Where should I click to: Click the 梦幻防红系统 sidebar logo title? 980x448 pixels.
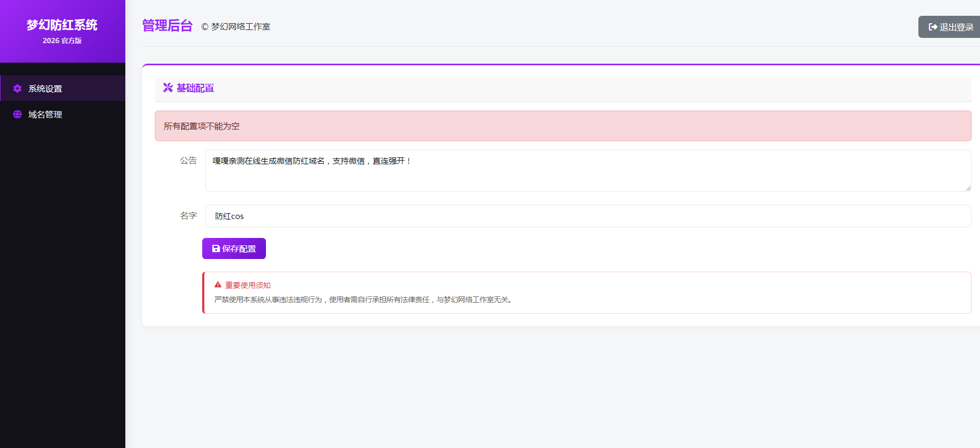pyautogui.click(x=62, y=25)
